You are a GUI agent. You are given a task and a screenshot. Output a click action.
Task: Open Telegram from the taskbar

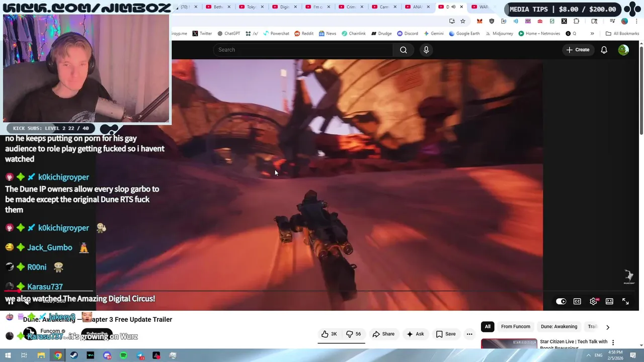[140, 355]
